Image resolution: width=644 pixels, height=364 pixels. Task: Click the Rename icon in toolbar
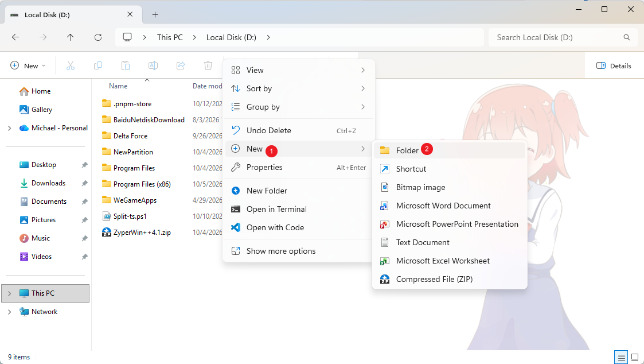click(x=153, y=66)
